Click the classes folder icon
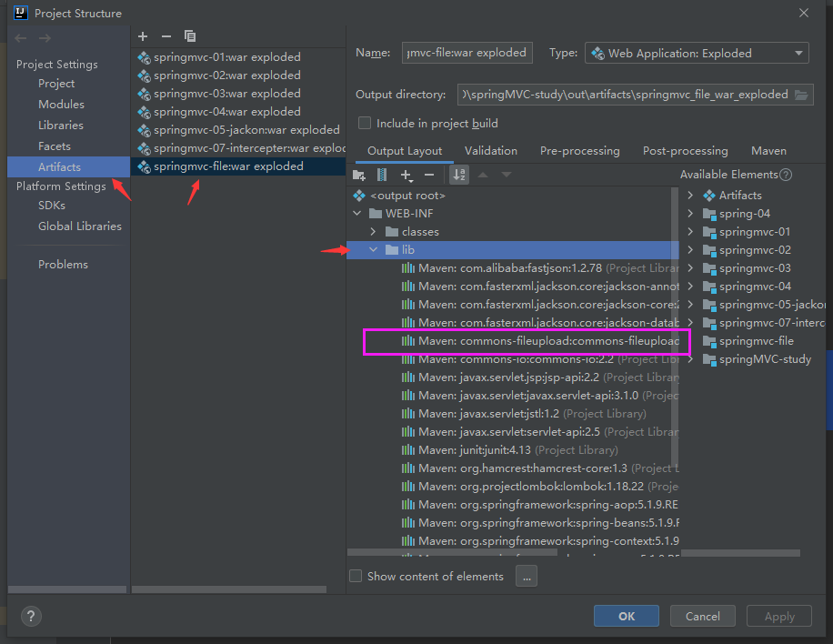833x644 pixels. [x=392, y=232]
